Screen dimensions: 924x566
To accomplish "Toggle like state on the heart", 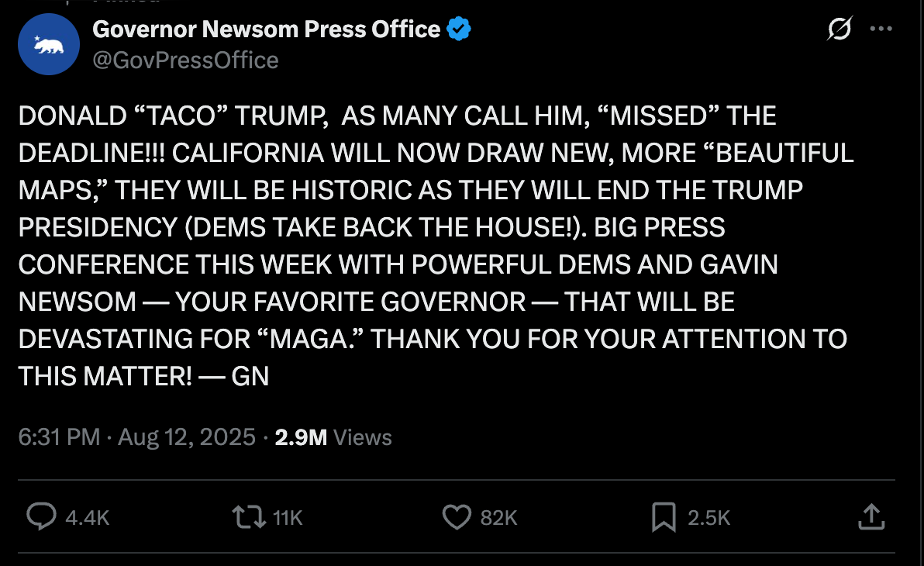I will (x=457, y=517).
